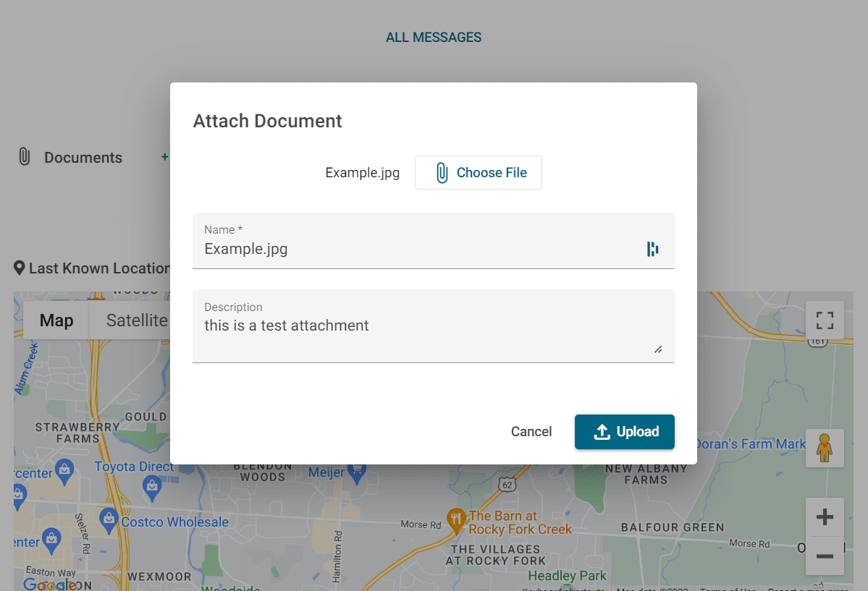Toggle the map fullscreen icon
This screenshot has height=591, width=868.
click(825, 320)
